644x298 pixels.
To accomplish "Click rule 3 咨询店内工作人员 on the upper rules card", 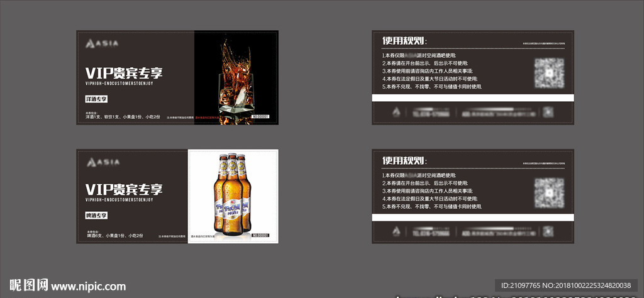I will click(428, 71).
